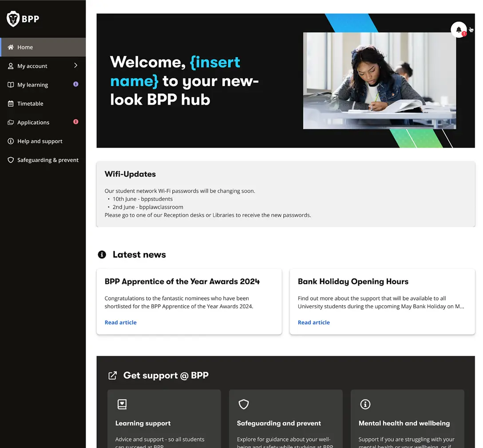Read article about Apprentice of the Year Awards
This screenshot has height=448, width=483.
(120, 322)
